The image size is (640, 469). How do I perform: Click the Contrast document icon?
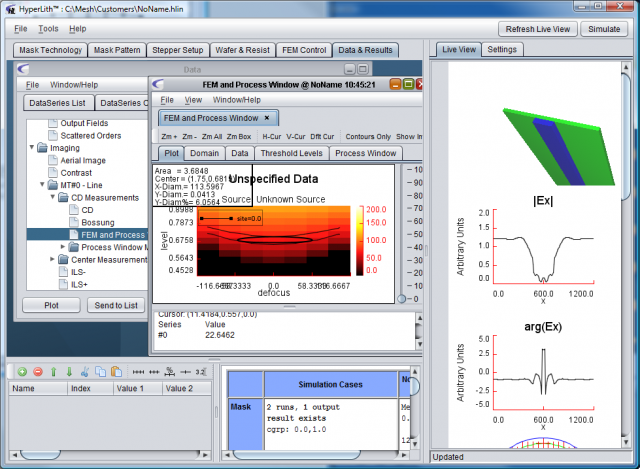(53, 172)
